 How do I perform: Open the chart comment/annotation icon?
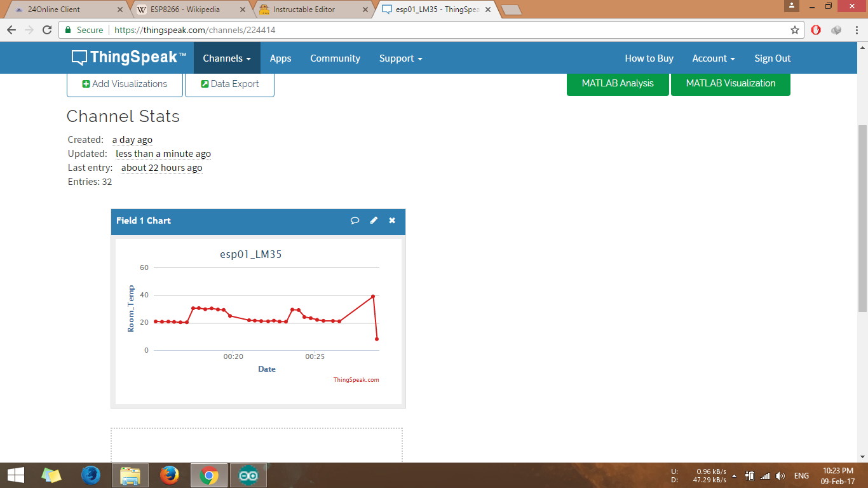pyautogui.click(x=355, y=220)
